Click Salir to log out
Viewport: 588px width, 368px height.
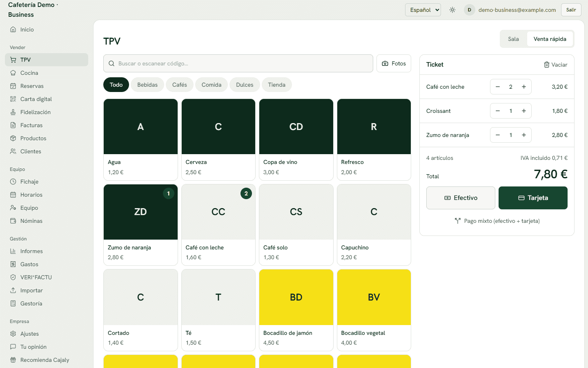pos(571,10)
